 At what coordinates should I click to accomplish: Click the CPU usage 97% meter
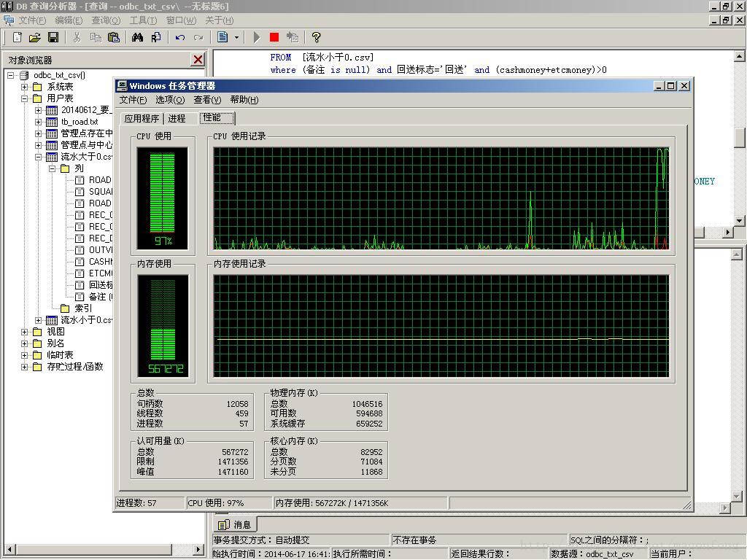163,198
